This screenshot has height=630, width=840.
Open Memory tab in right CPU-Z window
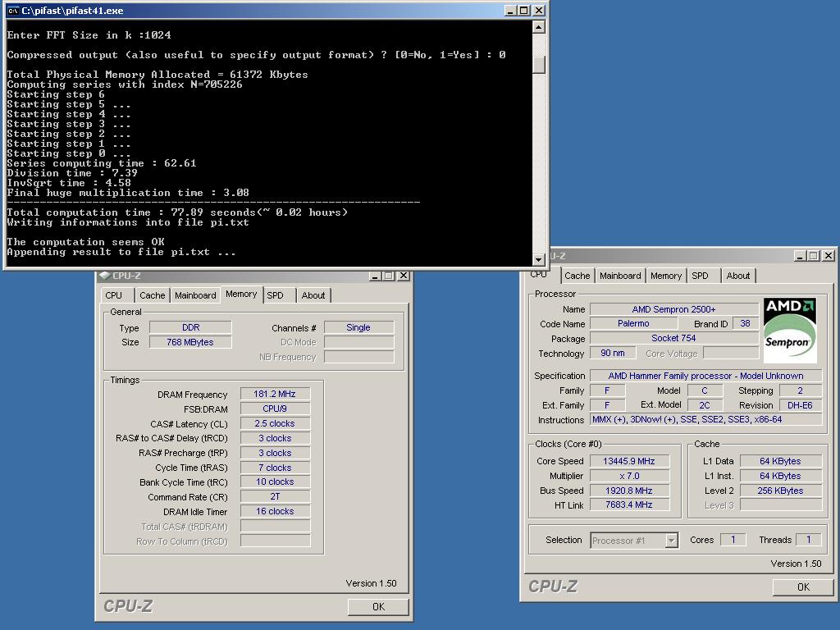(666, 276)
